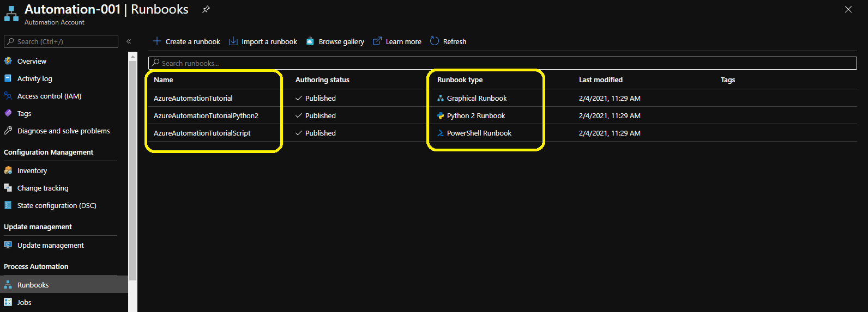
Task: Open Change tracking
Action: [43, 188]
